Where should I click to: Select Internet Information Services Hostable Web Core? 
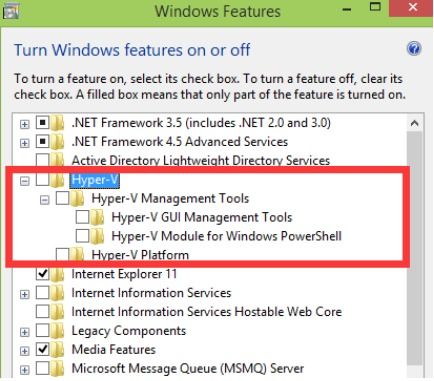pyautogui.click(x=207, y=312)
